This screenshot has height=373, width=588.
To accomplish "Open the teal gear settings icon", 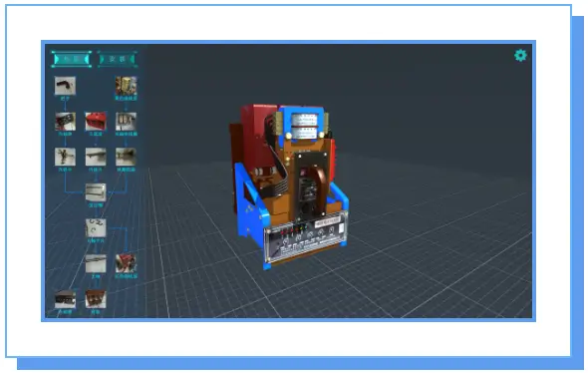I will tap(520, 56).
